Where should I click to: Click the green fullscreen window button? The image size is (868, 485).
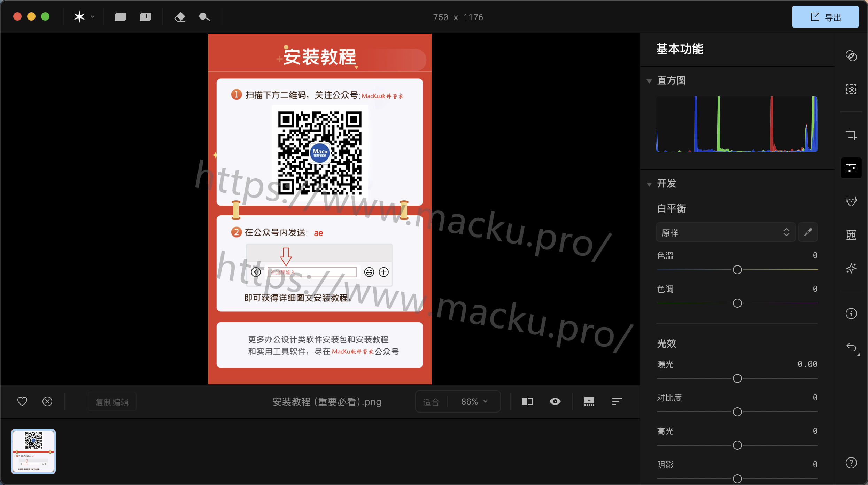(x=45, y=16)
